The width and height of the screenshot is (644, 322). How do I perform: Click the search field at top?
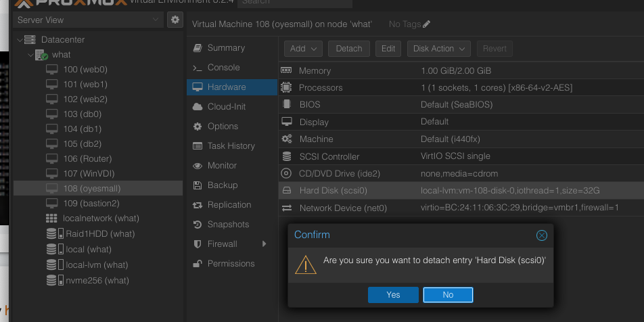click(x=294, y=3)
